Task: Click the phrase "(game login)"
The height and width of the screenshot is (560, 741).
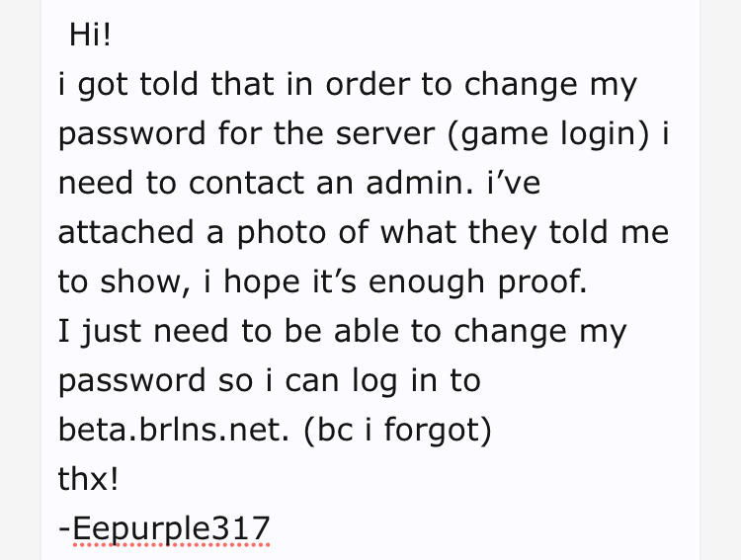Action: pos(548,134)
